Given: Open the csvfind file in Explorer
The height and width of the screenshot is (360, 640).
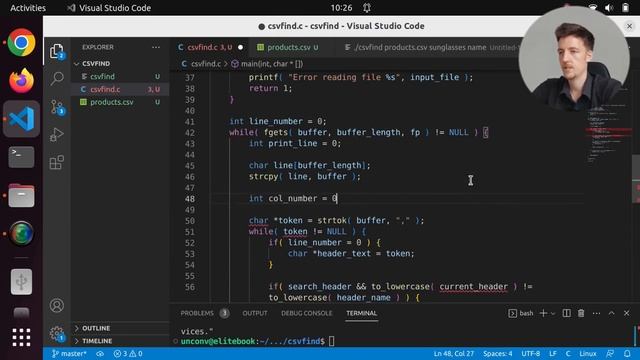Looking at the screenshot, I should (102, 76).
